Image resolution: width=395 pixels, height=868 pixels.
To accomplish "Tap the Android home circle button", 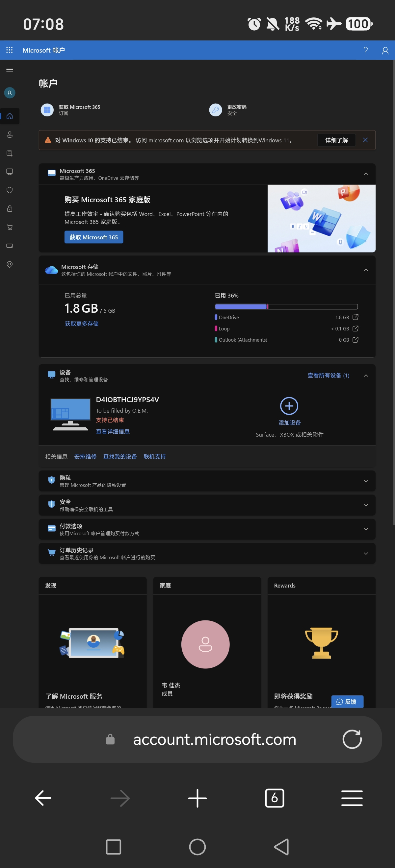I will (x=197, y=846).
